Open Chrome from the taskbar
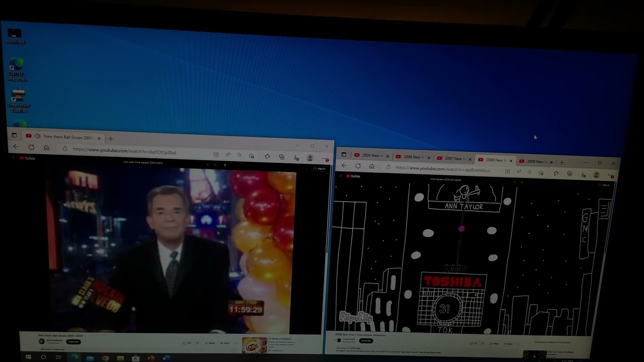This screenshot has width=644, height=362. click(105, 358)
